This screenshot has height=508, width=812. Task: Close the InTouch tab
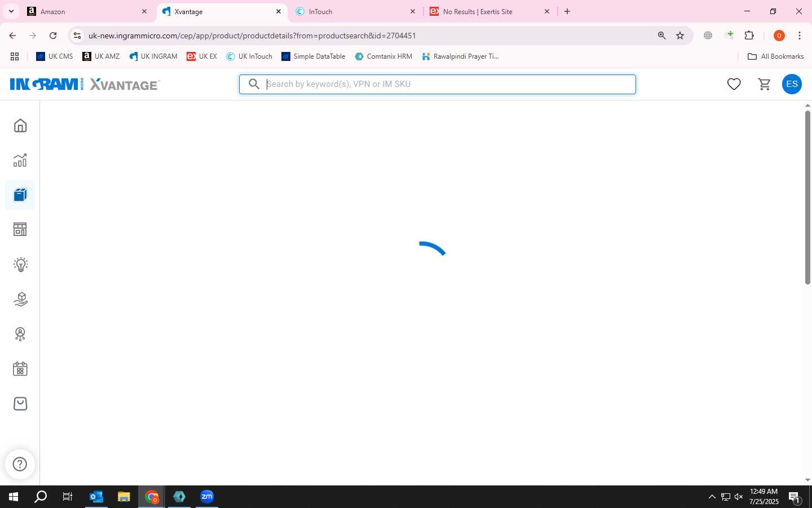[413, 11]
